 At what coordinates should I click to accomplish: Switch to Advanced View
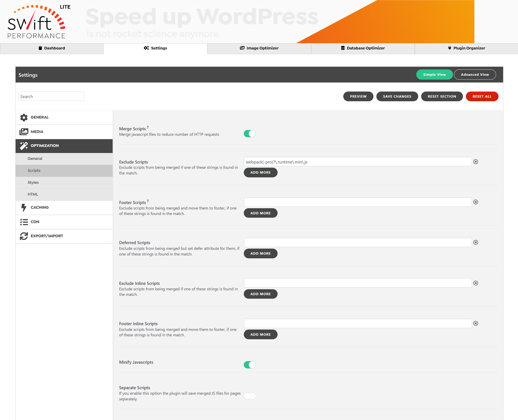[x=475, y=74]
